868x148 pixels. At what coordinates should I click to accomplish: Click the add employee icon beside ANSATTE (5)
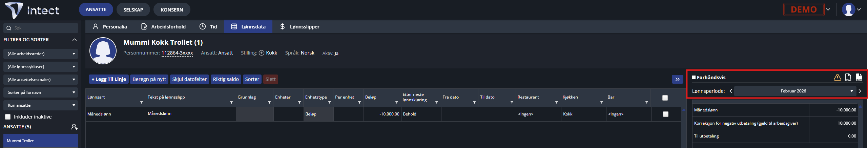tap(75, 127)
